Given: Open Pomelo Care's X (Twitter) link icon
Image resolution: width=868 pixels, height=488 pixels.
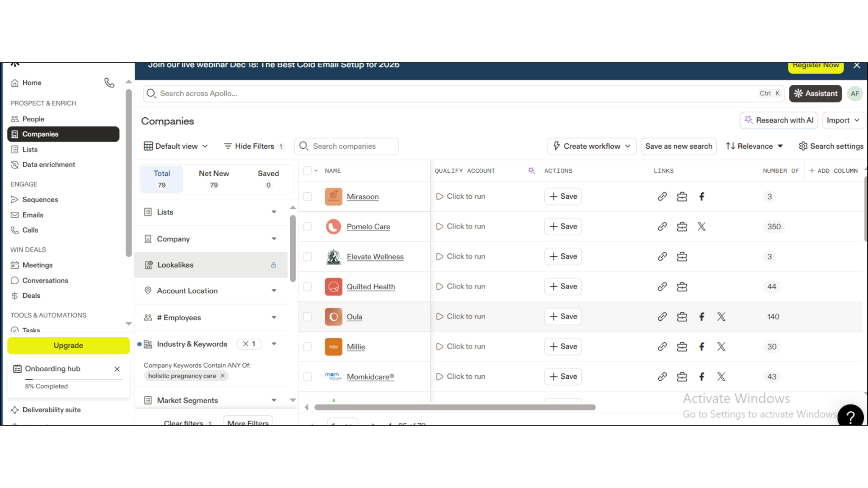Looking at the screenshot, I should (x=701, y=227).
